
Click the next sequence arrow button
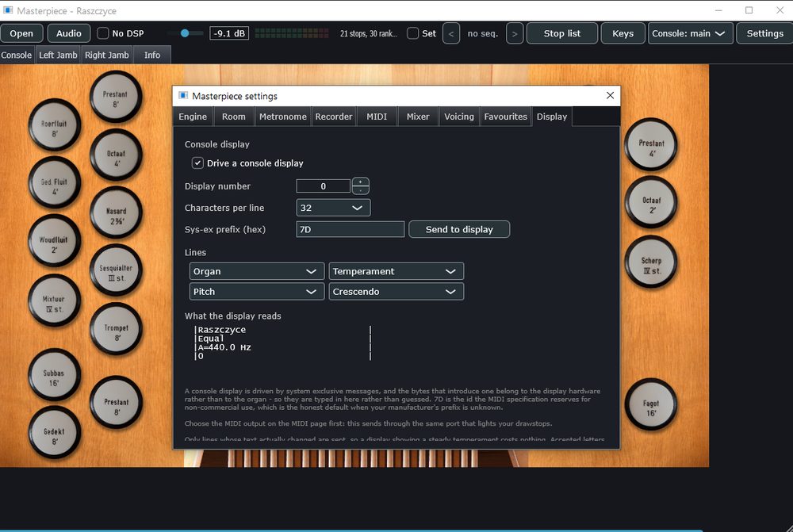[515, 33]
